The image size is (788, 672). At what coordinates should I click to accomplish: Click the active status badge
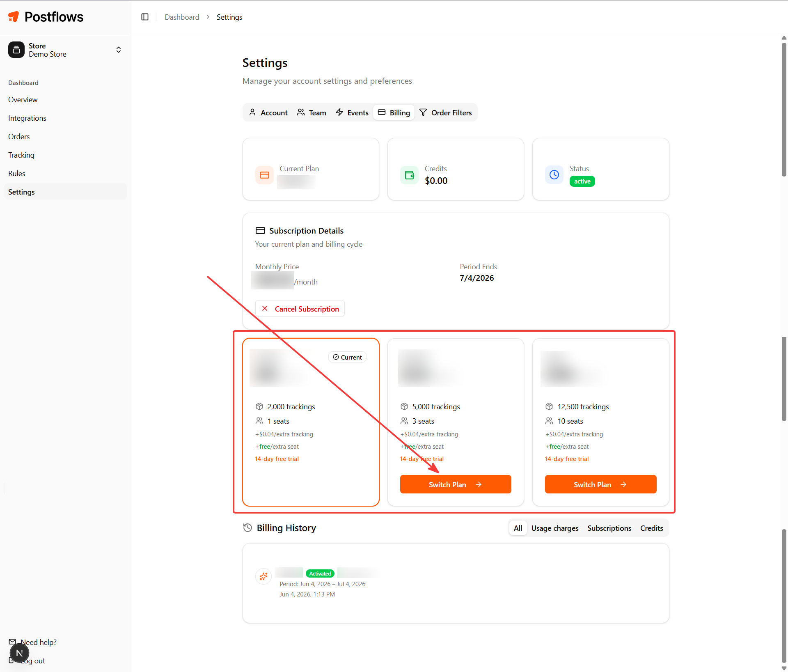pos(582,181)
